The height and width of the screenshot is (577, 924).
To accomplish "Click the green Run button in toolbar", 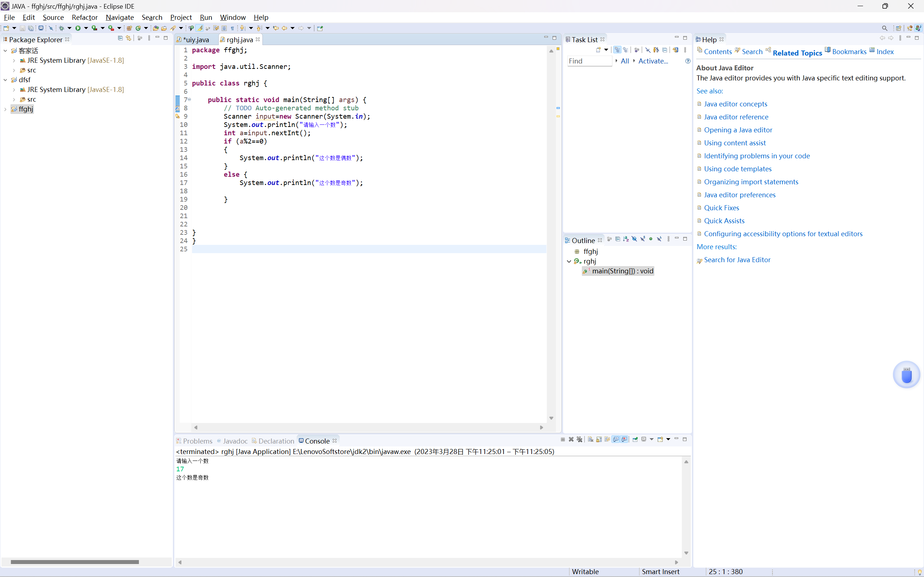I will pos(78,28).
